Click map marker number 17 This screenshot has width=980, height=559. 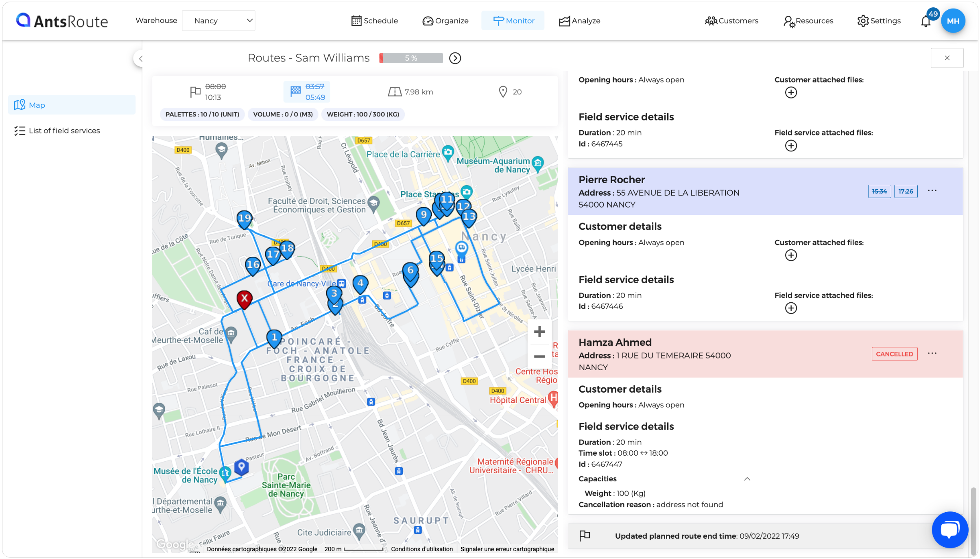(x=273, y=256)
